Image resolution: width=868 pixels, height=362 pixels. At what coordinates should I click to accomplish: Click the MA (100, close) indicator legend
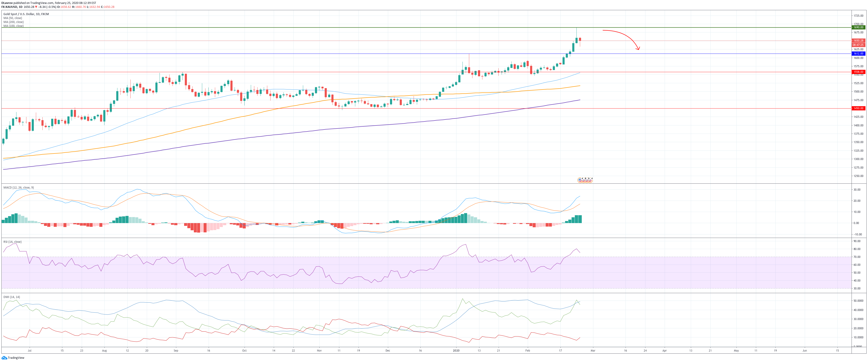13,26
